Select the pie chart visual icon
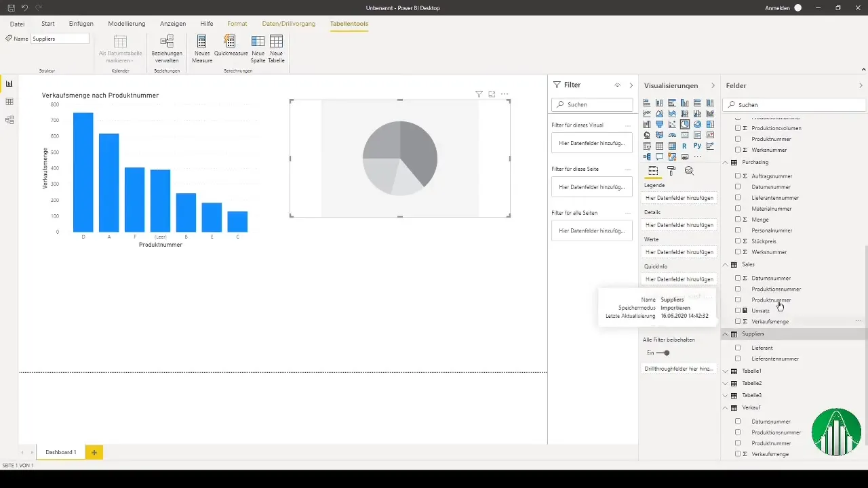This screenshot has width=868, height=488. [x=685, y=124]
